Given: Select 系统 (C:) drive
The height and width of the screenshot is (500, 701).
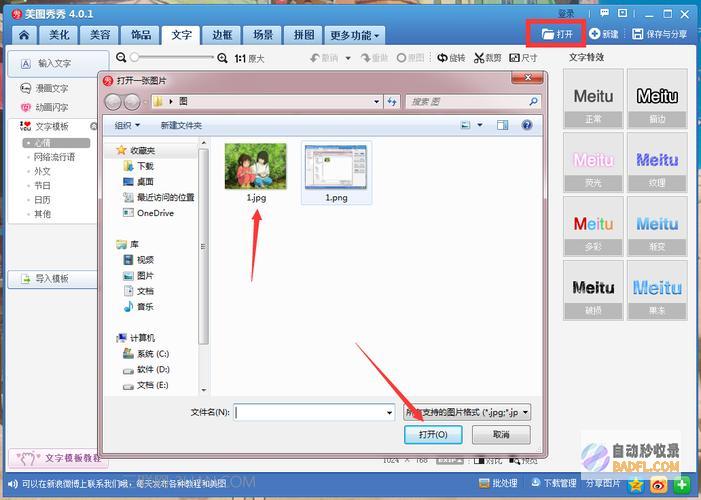Looking at the screenshot, I should click(146, 354).
